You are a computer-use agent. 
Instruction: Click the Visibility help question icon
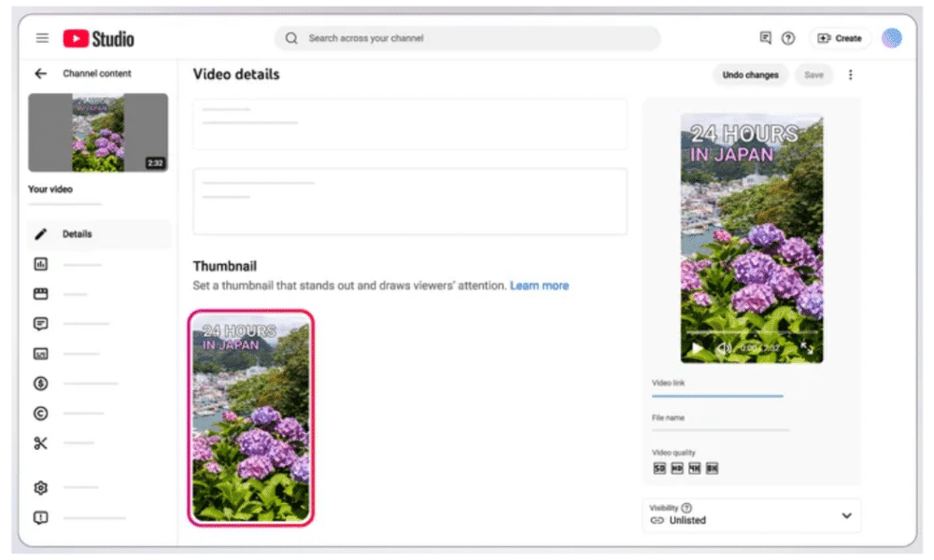point(686,508)
